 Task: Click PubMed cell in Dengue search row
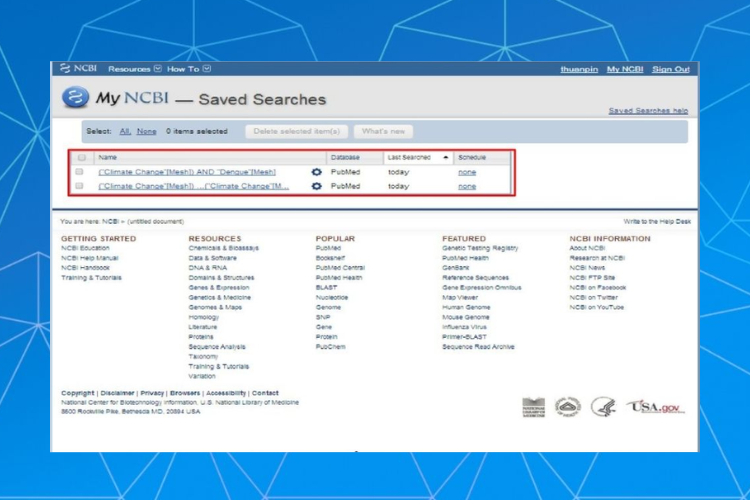(345, 172)
